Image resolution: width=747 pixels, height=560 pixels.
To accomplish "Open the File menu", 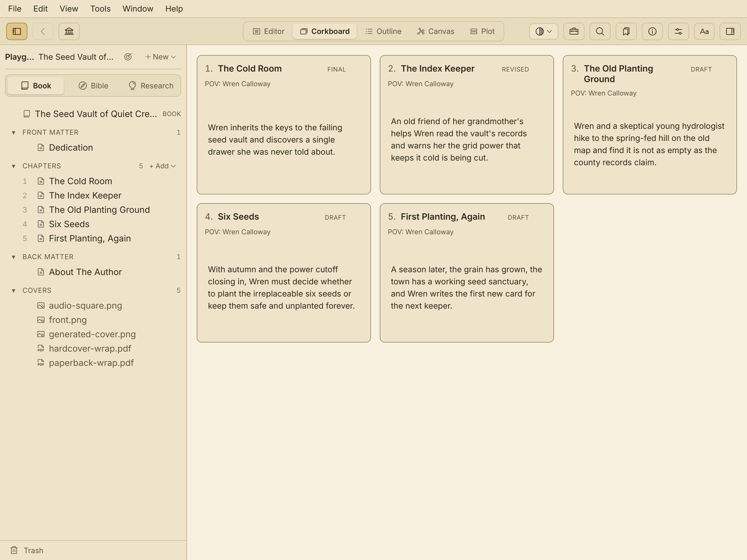I will [15, 9].
